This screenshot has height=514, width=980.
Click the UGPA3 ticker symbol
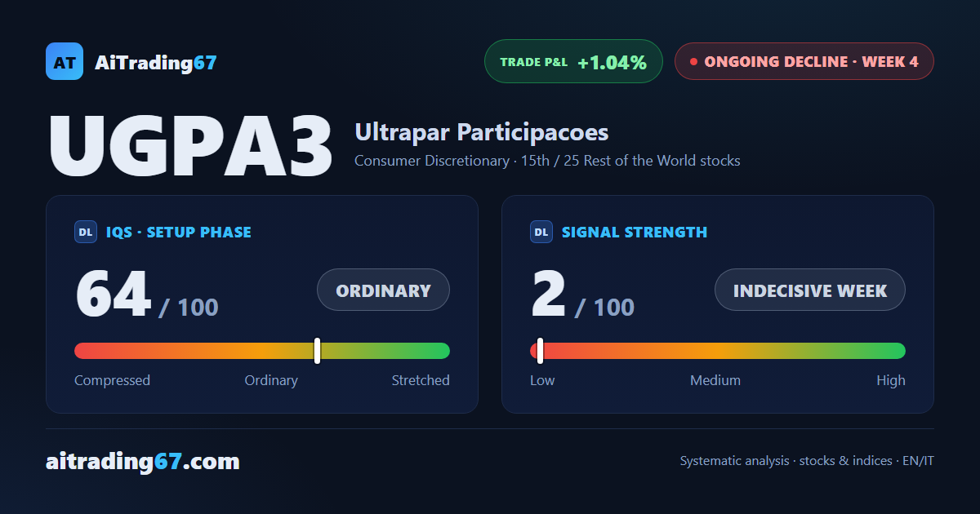pyautogui.click(x=191, y=147)
